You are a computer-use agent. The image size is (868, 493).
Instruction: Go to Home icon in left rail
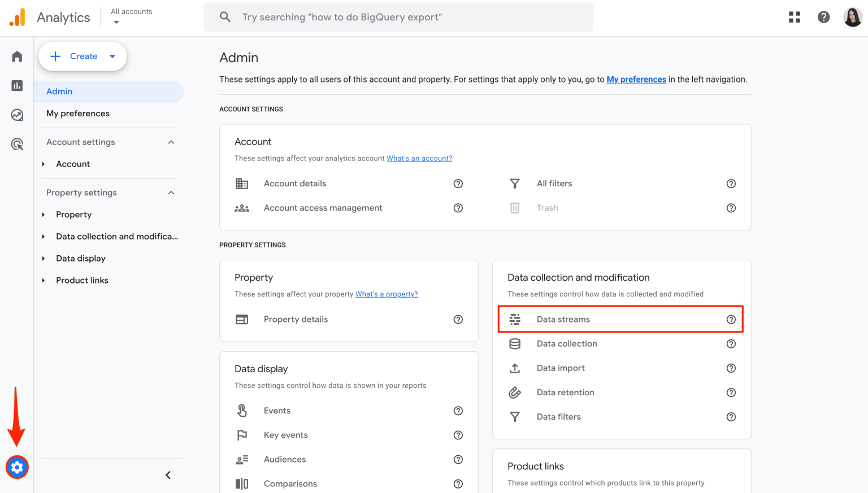click(17, 56)
